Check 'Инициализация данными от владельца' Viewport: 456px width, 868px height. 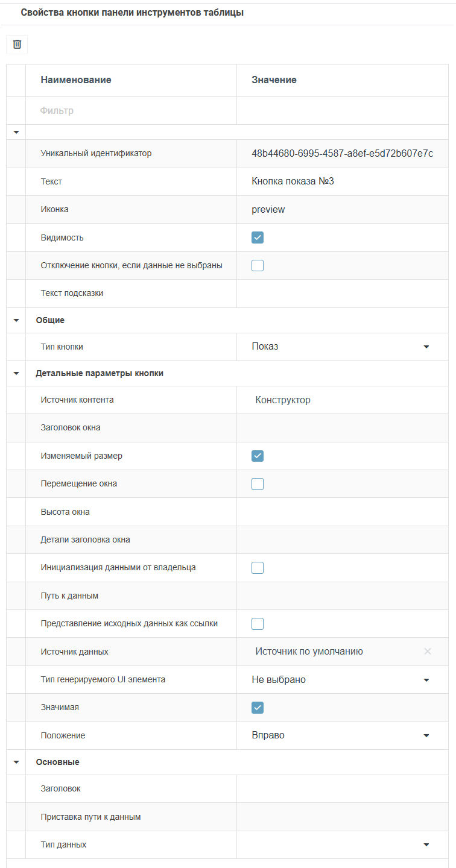click(x=258, y=567)
